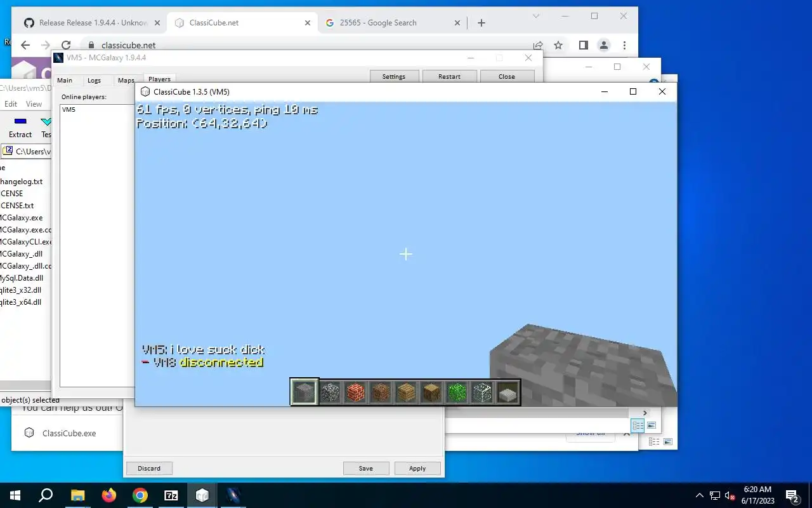Open Chrome share page icon
This screenshot has height=508, width=812.
(x=538, y=45)
